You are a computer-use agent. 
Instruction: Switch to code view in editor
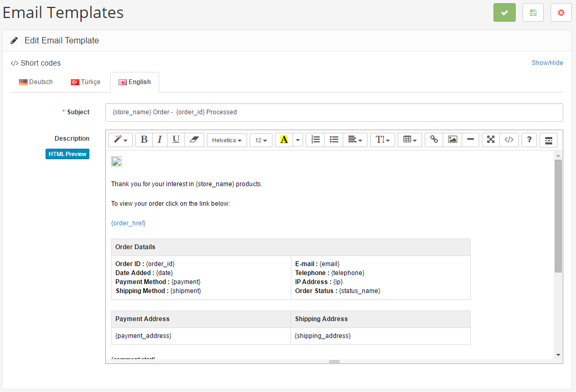(509, 140)
